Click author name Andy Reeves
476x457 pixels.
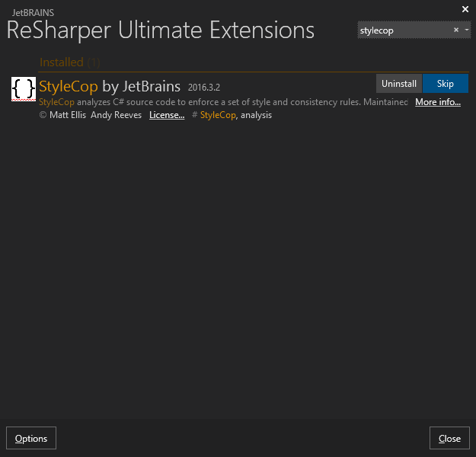[x=116, y=115]
